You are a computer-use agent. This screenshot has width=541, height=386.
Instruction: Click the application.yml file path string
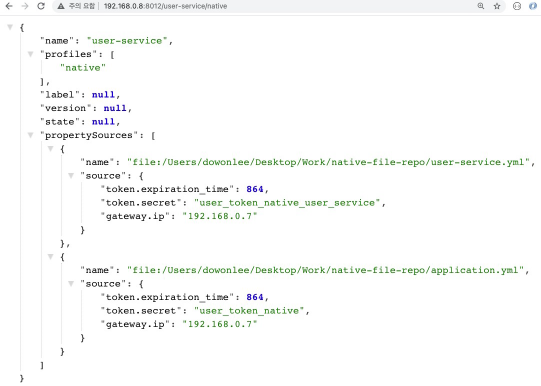[x=325, y=270]
